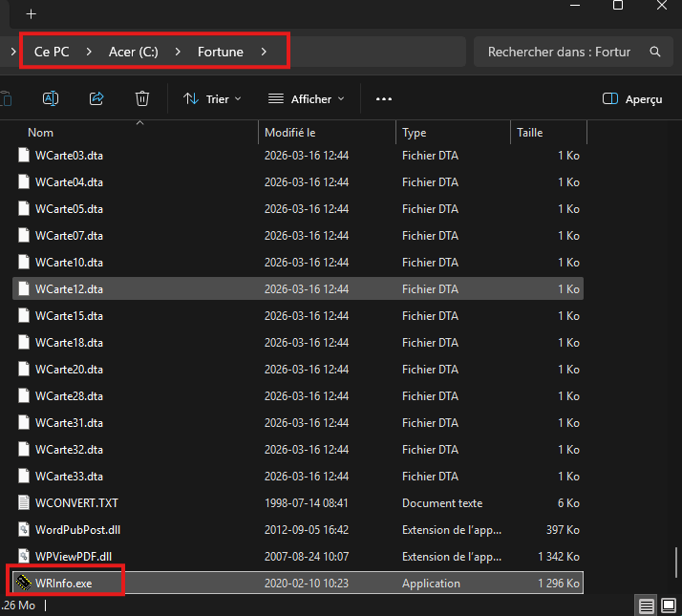Image resolution: width=682 pixels, height=616 pixels.
Task: Sort files by the Nom column header
Action: tap(40, 133)
